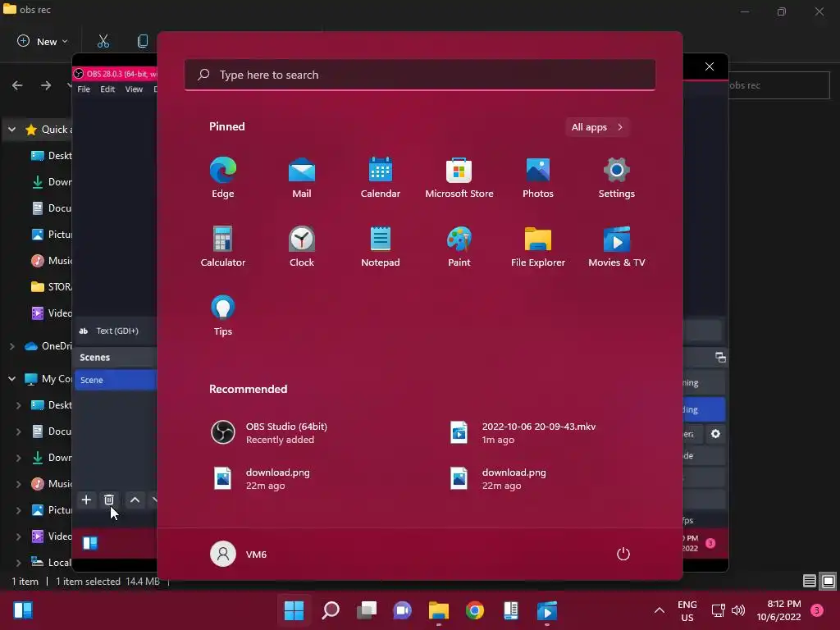Expand OneDrive in File Explorer tree
Viewport: 840px width, 630px height.
coord(11,346)
